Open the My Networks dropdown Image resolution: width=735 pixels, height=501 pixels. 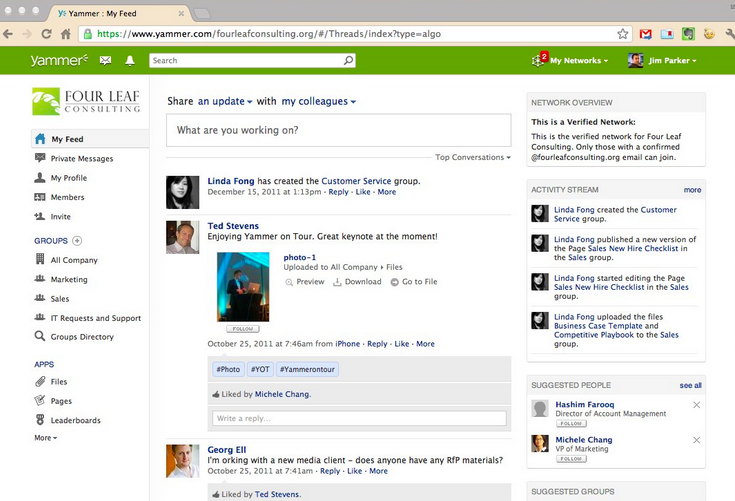(x=579, y=60)
